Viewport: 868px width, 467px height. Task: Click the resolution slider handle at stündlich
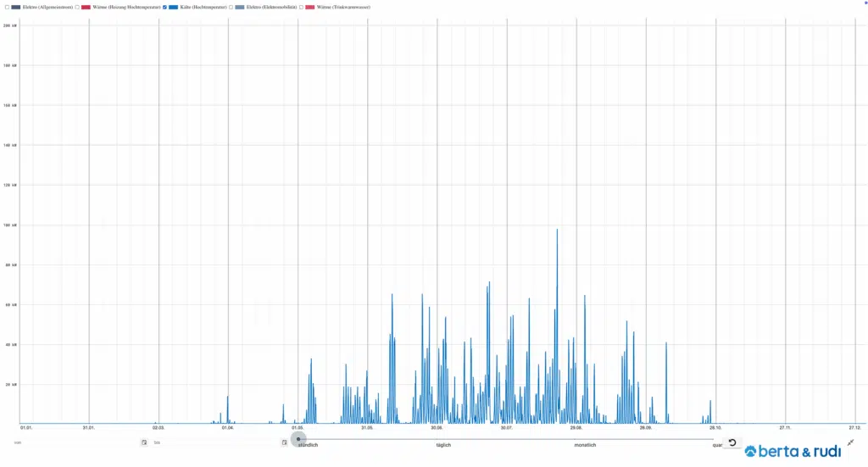(x=298, y=439)
